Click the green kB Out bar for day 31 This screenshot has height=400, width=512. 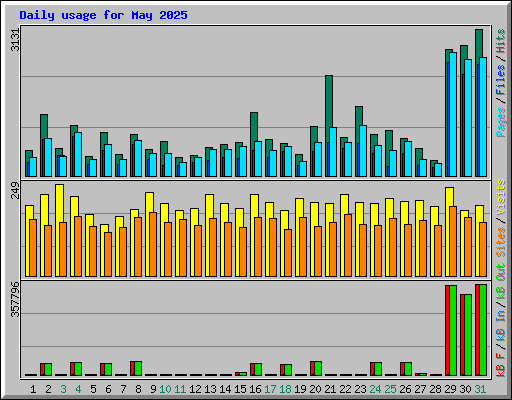(x=483, y=330)
